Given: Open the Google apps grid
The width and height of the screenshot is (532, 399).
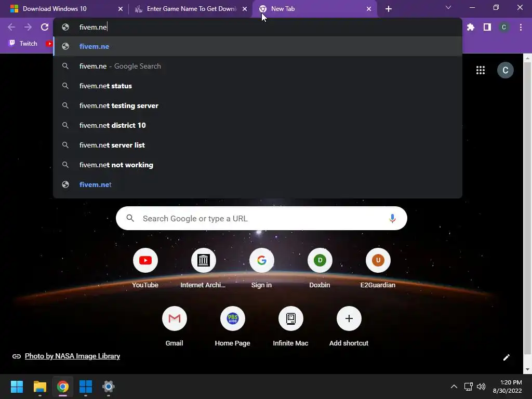Looking at the screenshot, I should [x=481, y=70].
